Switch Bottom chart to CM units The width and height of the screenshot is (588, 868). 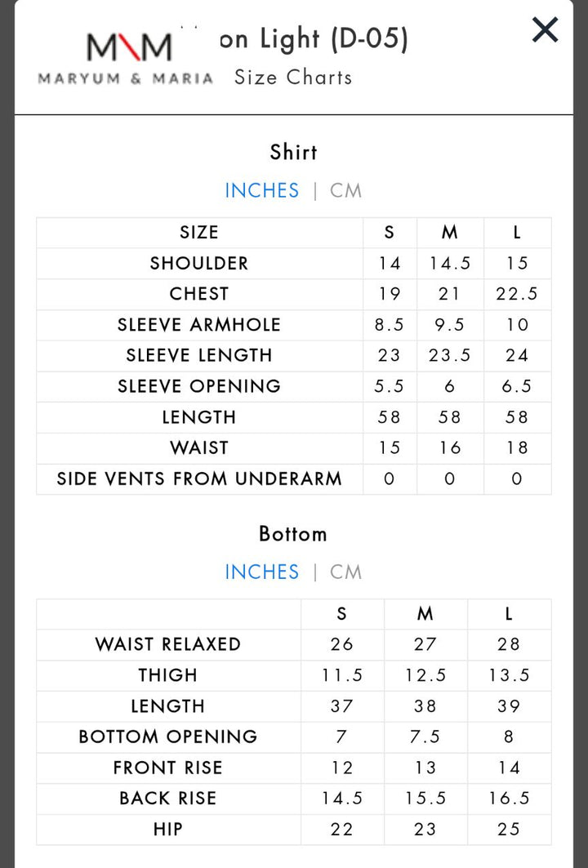coord(345,572)
